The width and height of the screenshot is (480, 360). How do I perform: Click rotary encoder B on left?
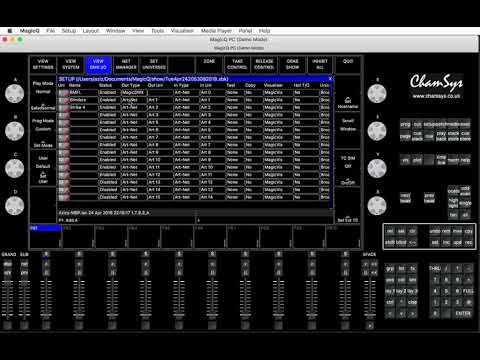[x=15, y=131]
